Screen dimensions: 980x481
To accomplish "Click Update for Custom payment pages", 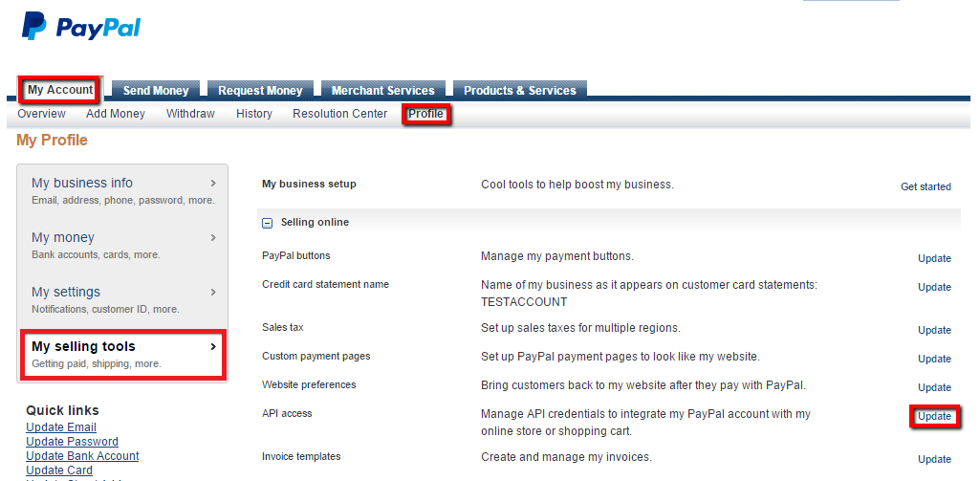I will (934, 359).
